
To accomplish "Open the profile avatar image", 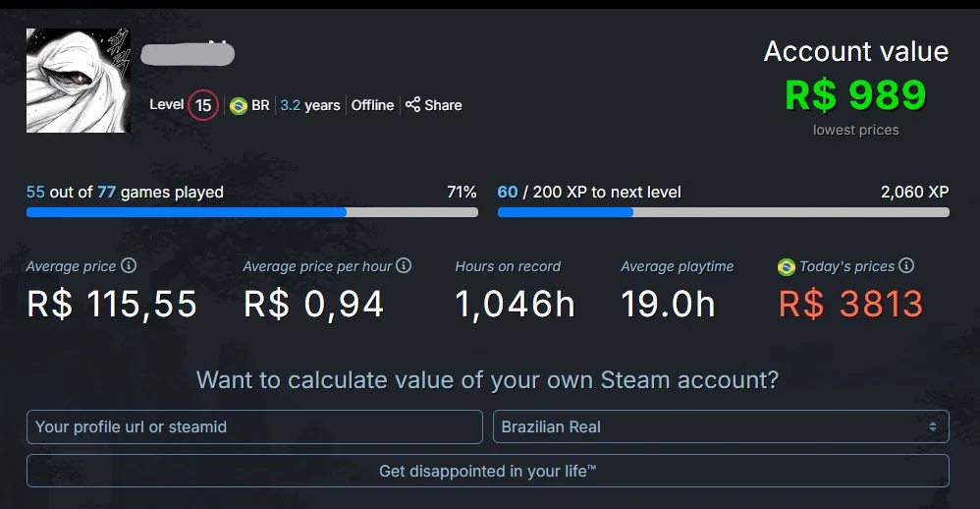I will (79, 81).
